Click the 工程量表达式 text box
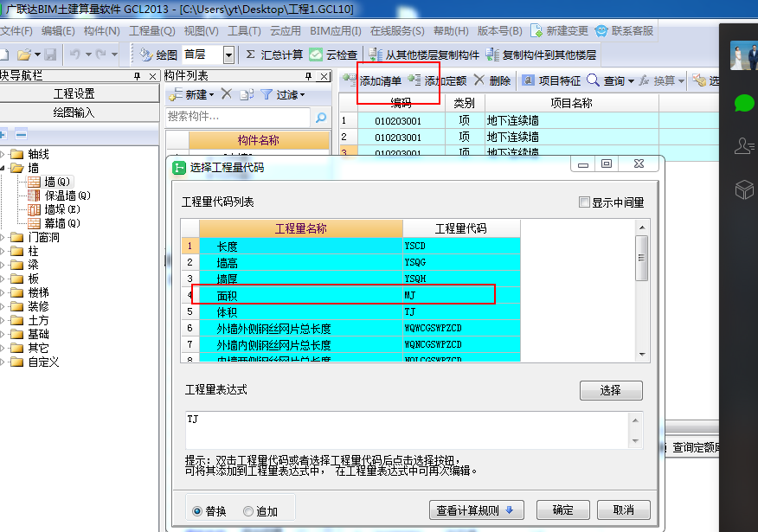This screenshot has width=758, height=532. point(407,430)
